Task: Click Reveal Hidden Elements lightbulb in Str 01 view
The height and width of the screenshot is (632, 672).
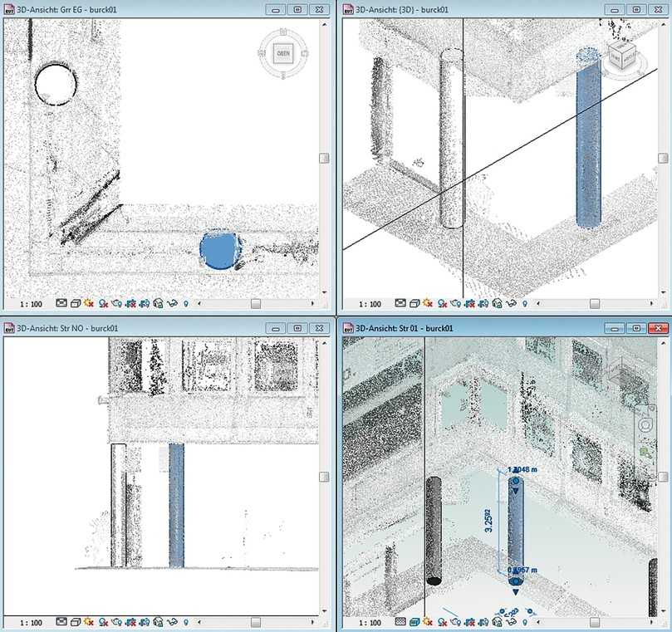Action: [524, 620]
